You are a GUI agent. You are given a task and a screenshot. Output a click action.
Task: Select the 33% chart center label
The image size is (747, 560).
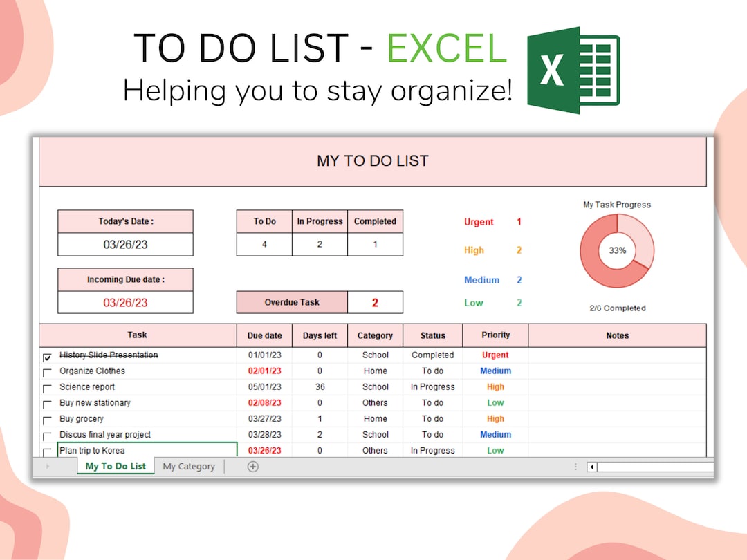618,250
